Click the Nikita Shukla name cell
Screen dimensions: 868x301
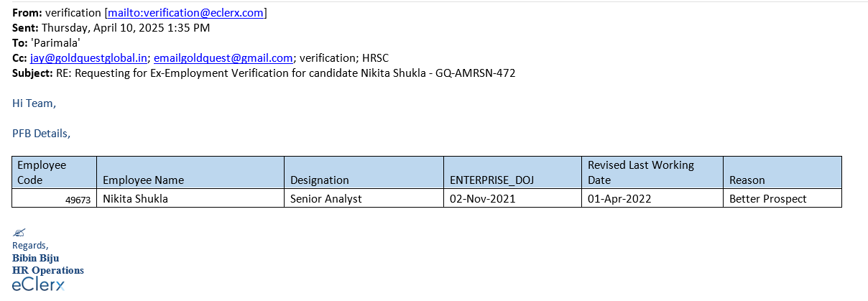[x=135, y=198]
